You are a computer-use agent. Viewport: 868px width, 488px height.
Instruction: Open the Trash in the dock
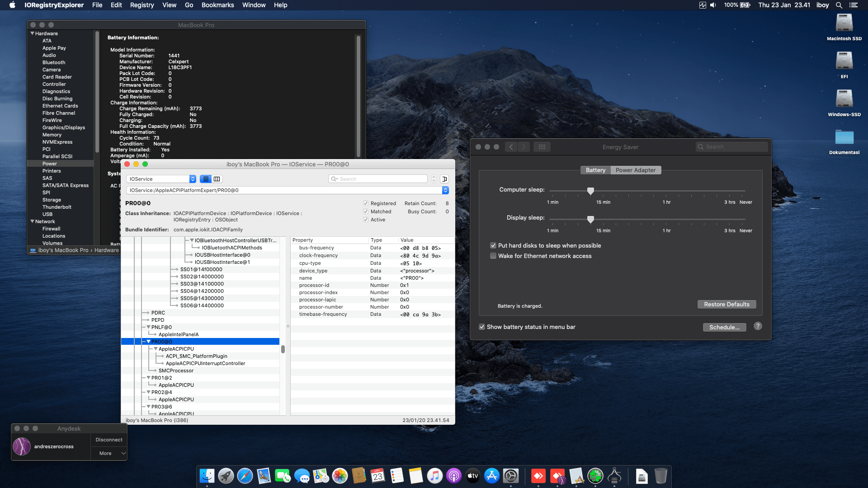(660, 476)
